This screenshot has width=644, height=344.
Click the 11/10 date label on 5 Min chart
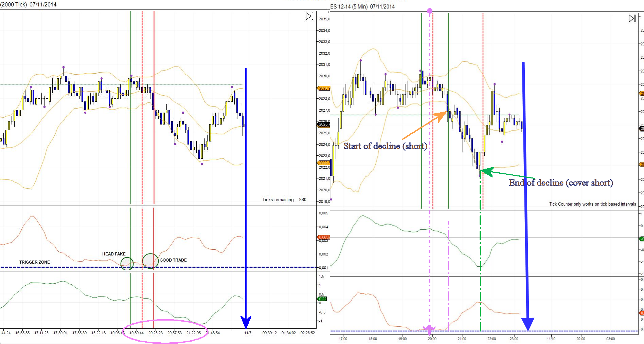551,339
